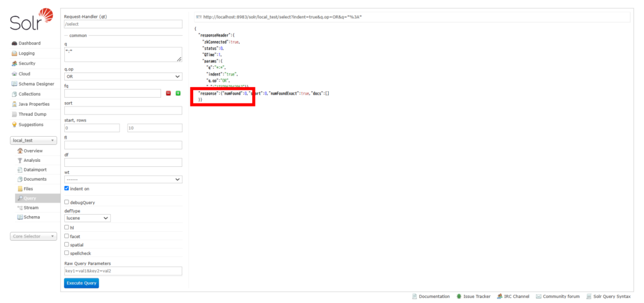644x303 pixels.
Task: Expand the wt response format dropdown
Action: pyautogui.click(x=123, y=179)
